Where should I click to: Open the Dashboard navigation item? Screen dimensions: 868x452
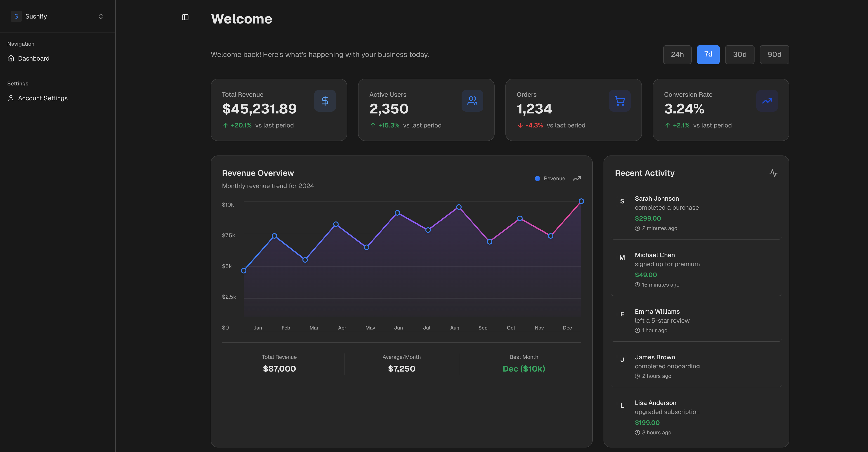(x=34, y=58)
